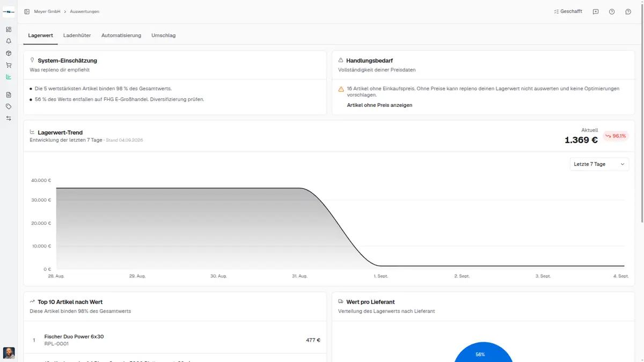Click the orange warning icon before '16 Artikel'

[341, 89]
